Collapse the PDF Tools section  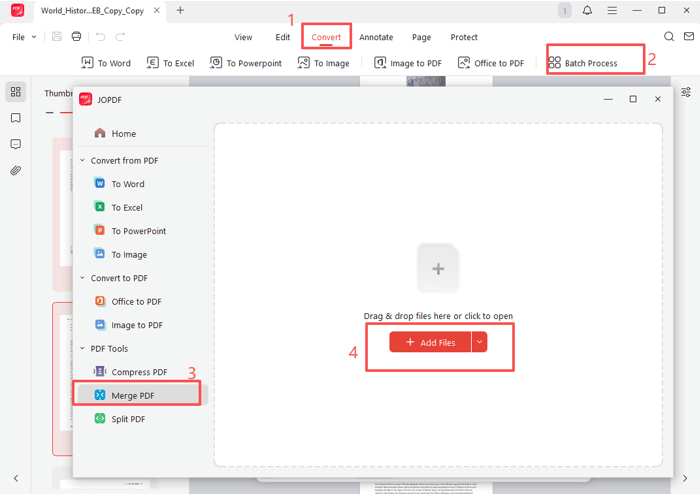83,348
